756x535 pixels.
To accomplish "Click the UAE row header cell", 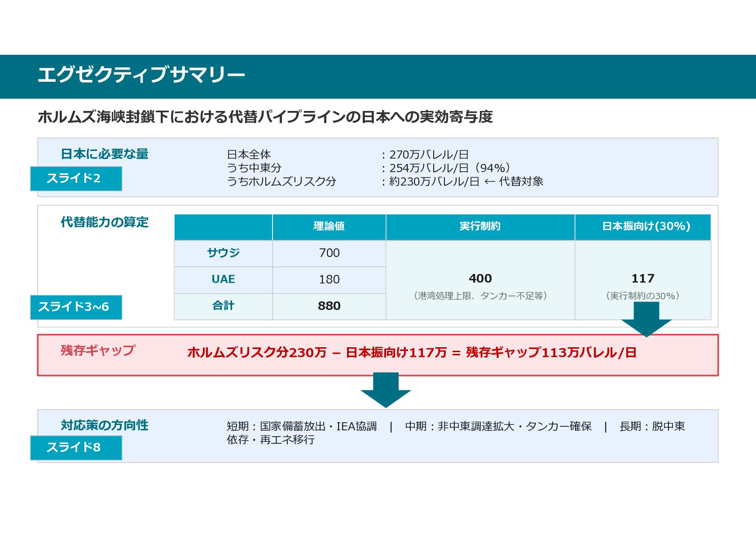I will (x=223, y=280).
